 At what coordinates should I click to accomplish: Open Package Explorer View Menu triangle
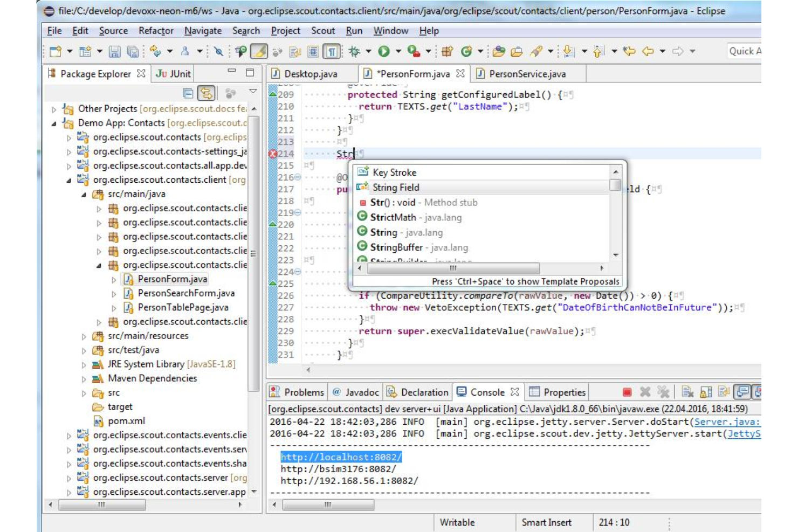tap(252, 92)
